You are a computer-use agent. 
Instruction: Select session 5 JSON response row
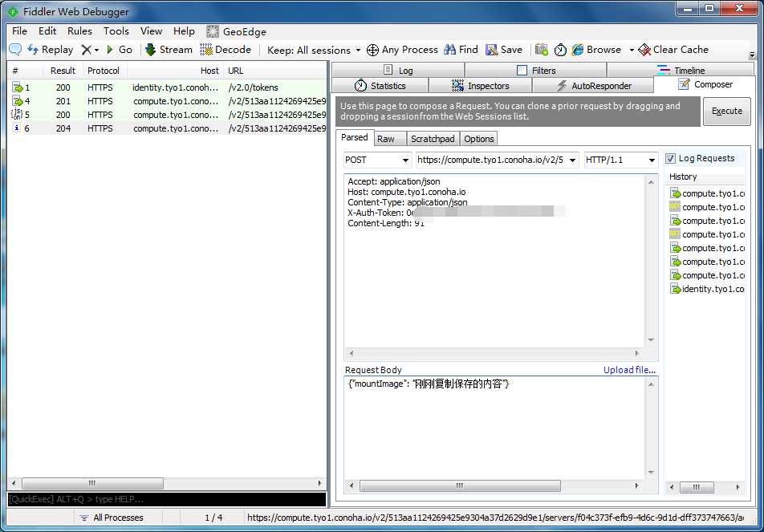tap(167, 115)
